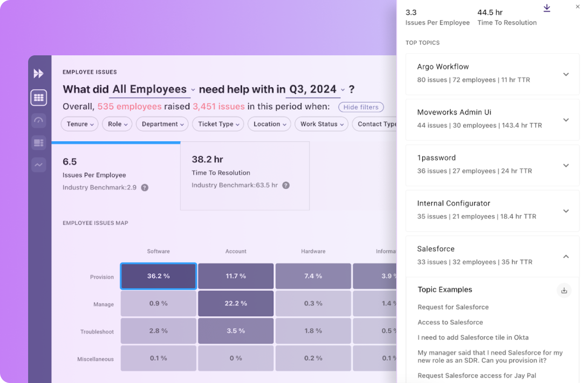Download the Top Topics report
Viewport: 588px width, 383px height.
pyautogui.click(x=547, y=8)
